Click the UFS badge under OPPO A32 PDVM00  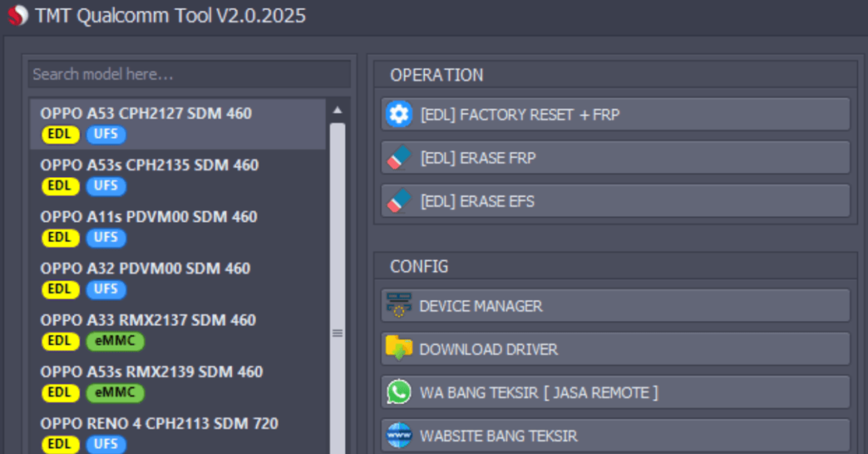106,289
